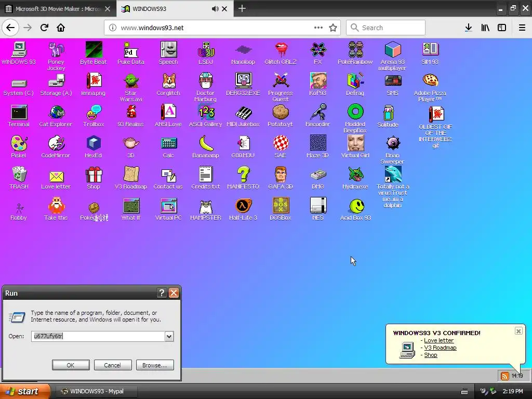Launch Byte Beat from the desktop
This screenshot has width=532, height=399.
pyautogui.click(x=94, y=50)
